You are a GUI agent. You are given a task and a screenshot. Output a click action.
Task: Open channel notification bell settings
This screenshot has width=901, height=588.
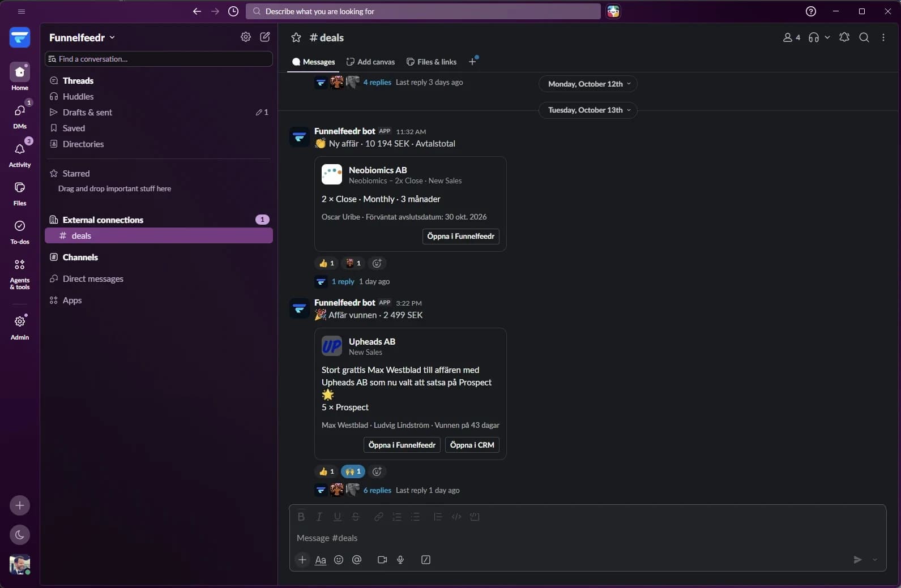click(844, 37)
